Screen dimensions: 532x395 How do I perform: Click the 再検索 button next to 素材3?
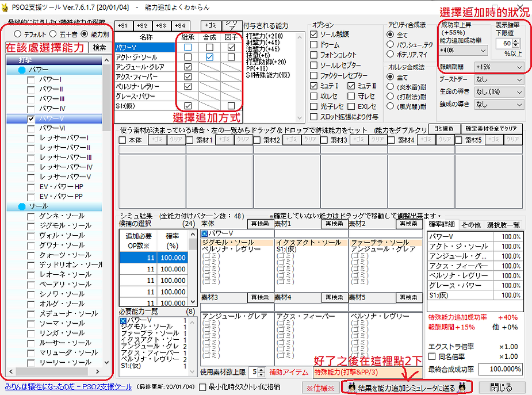pos(260,298)
